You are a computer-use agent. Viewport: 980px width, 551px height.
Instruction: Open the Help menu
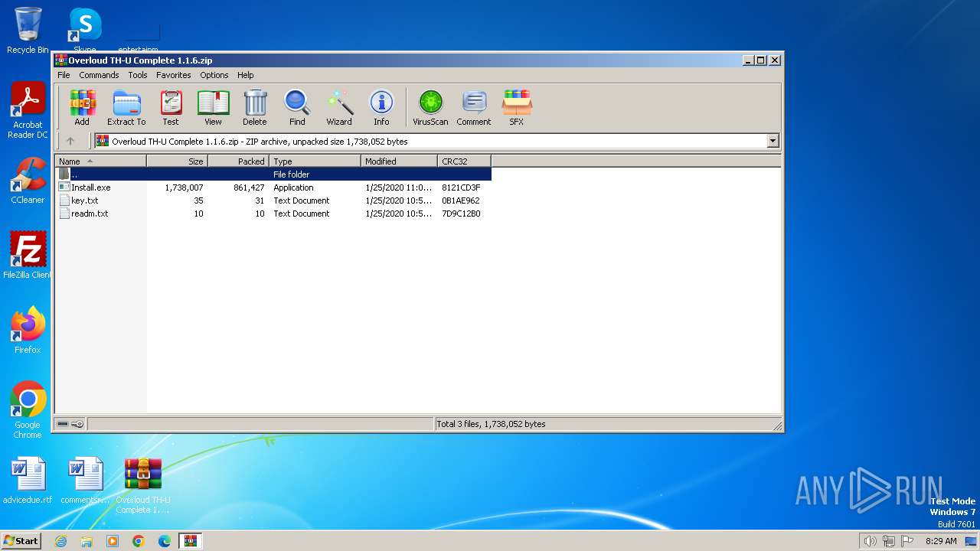pos(245,75)
